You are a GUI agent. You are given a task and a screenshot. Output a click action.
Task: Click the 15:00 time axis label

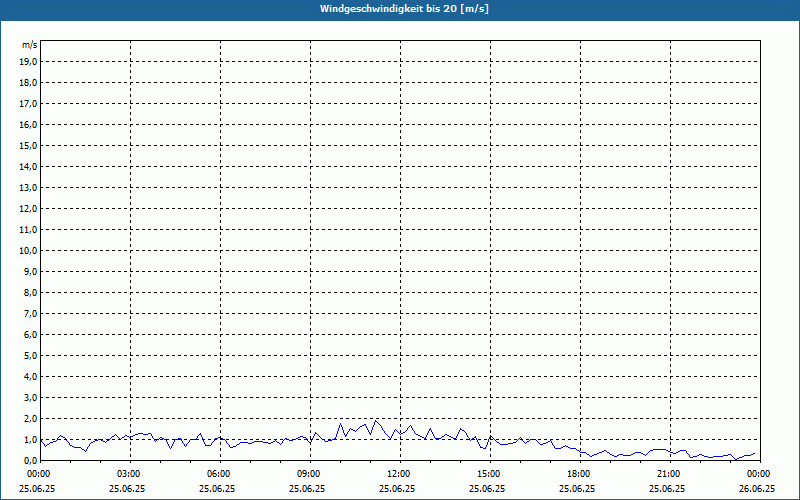coord(488,474)
